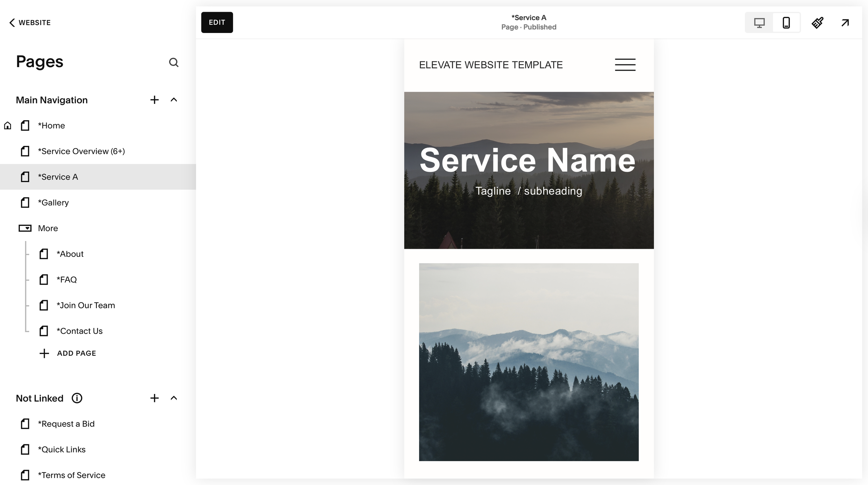Switch to desktop view
Image resolution: width=868 pixels, height=485 pixels.
click(759, 23)
